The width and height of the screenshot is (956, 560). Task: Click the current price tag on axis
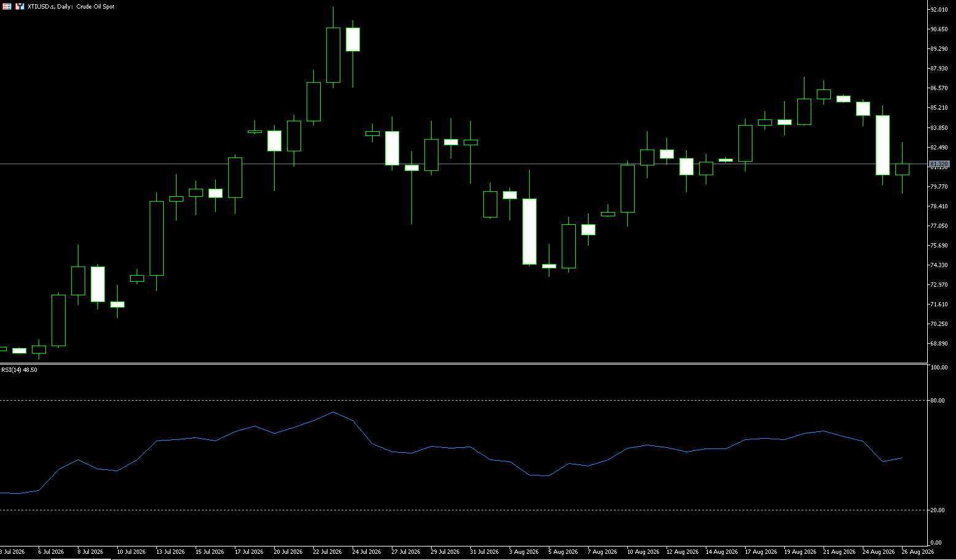(939, 164)
